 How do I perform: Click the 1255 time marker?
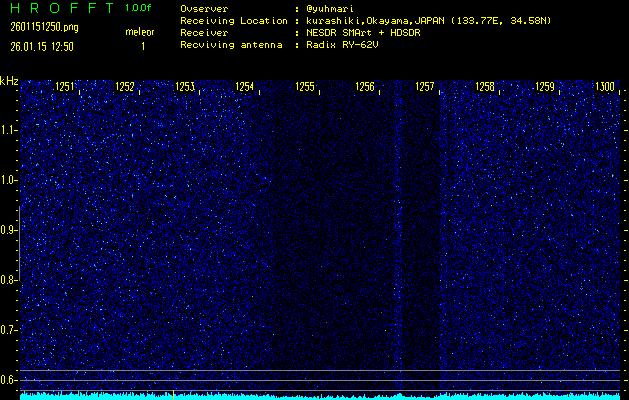tap(305, 87)
